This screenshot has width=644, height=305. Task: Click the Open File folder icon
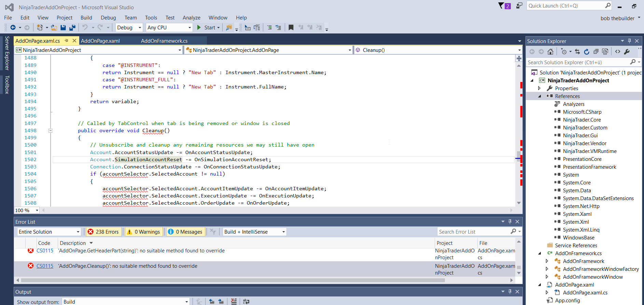coord(54,28)
